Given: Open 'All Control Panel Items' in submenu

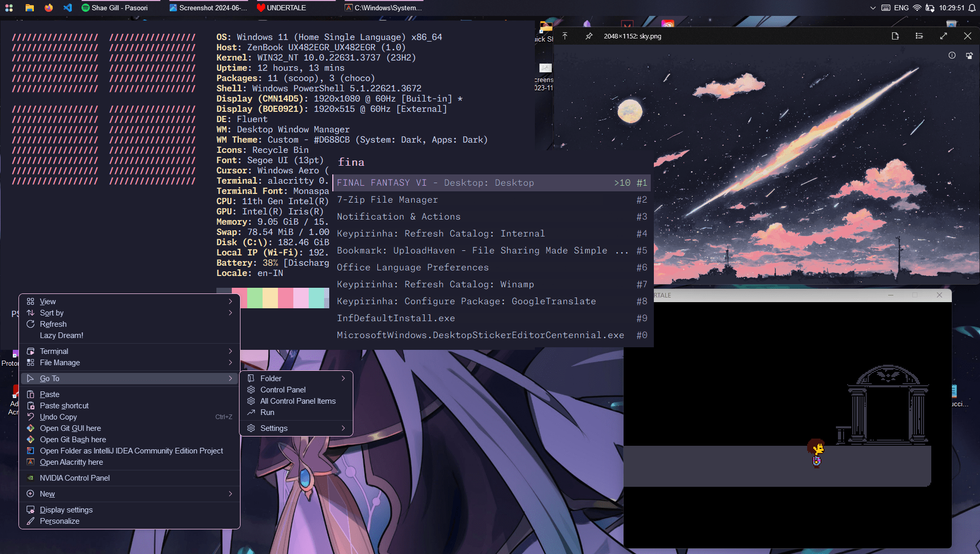Looking at the screenshot, I should (x=296, y=401).
